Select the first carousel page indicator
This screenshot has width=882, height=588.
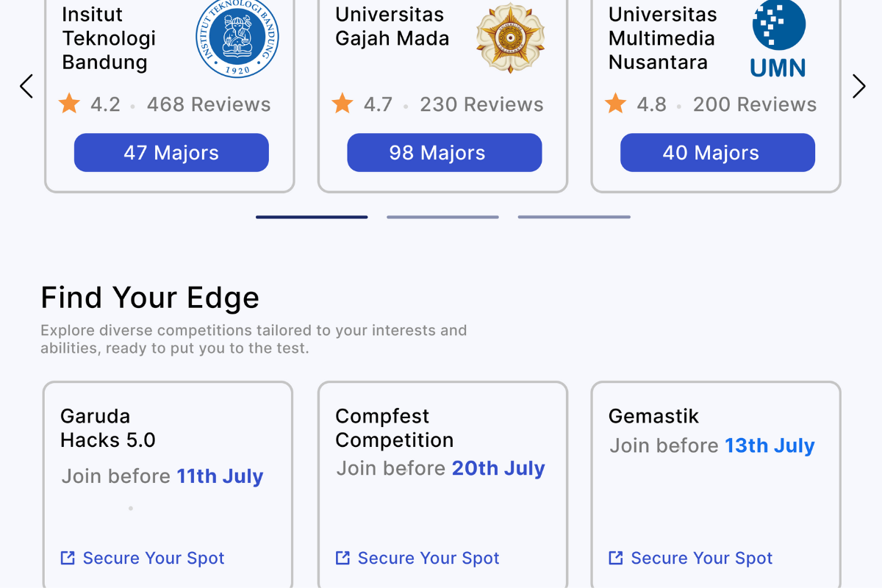[312, 217]
